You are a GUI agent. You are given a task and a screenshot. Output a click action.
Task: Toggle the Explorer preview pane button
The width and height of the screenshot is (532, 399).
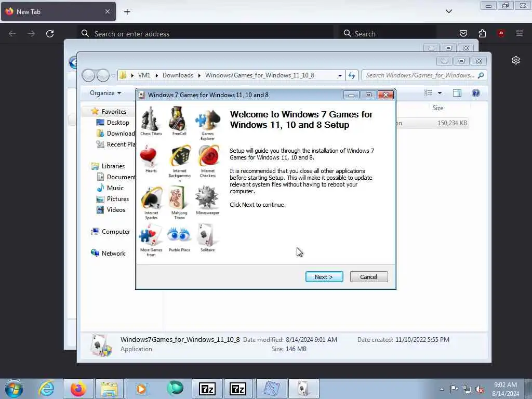click(457, 93)
